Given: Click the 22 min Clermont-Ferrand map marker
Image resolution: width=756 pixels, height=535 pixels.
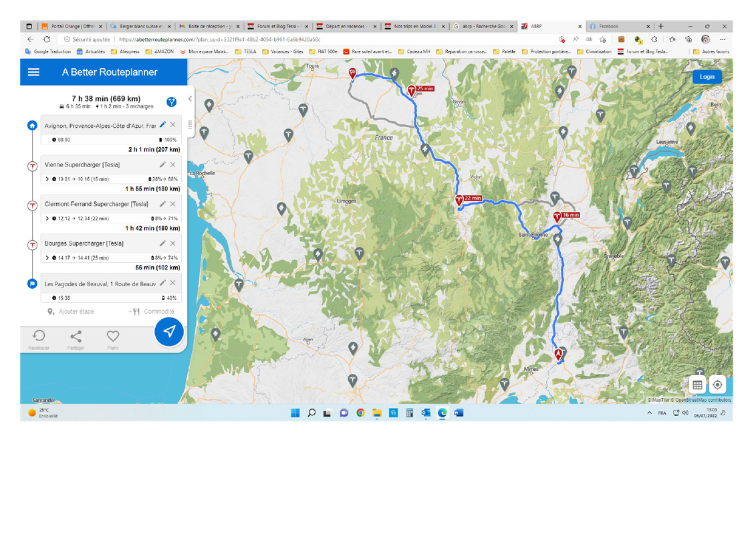Looking at the screenshot, I should pos(459,200).
